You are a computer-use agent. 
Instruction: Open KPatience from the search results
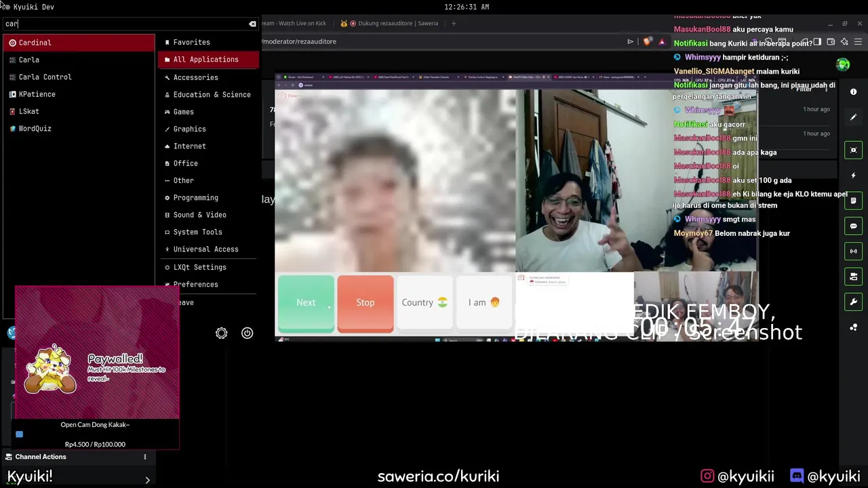(x=79, y=94)
